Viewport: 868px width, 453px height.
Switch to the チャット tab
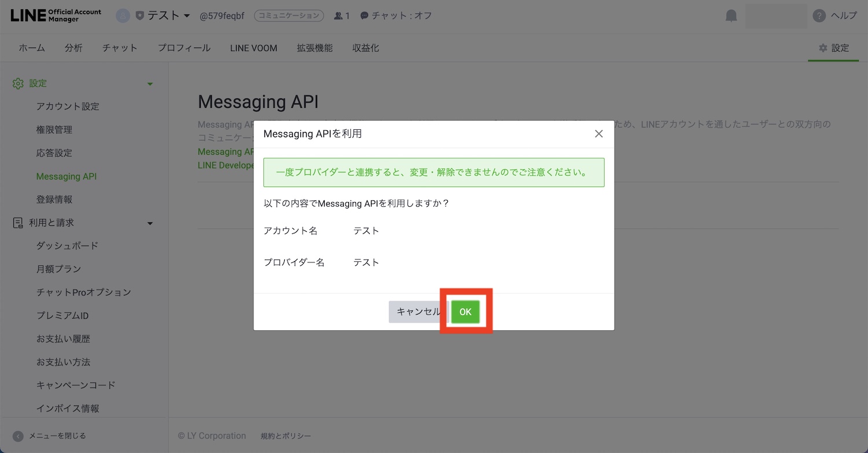[x=120, y=48]
